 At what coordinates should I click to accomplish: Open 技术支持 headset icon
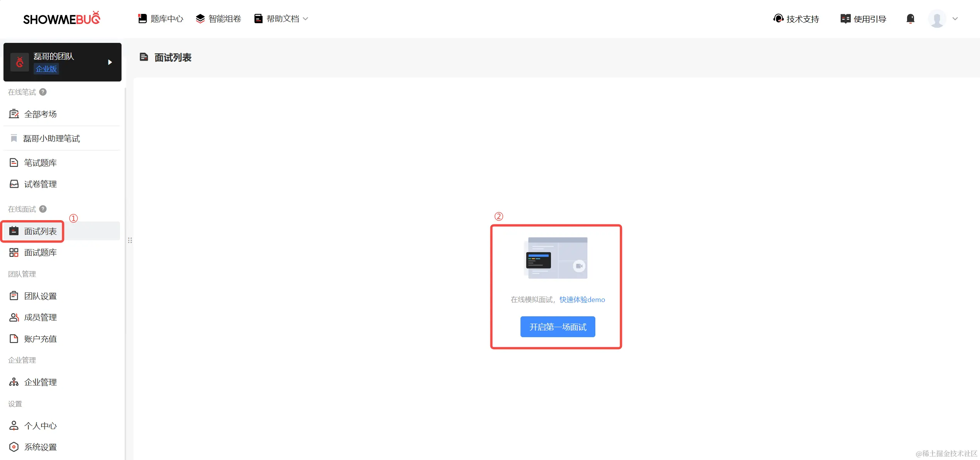(778, 19)
